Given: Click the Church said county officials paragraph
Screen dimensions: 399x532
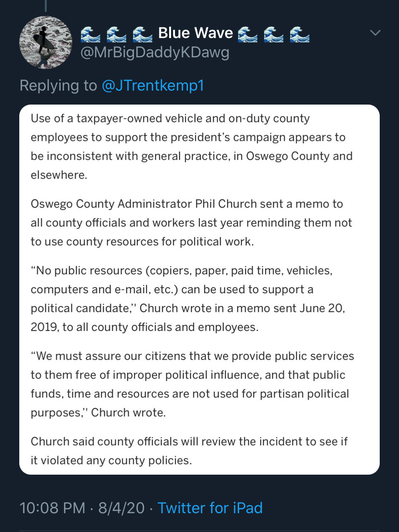Looking at the screenshot, I should pos(189,451).
